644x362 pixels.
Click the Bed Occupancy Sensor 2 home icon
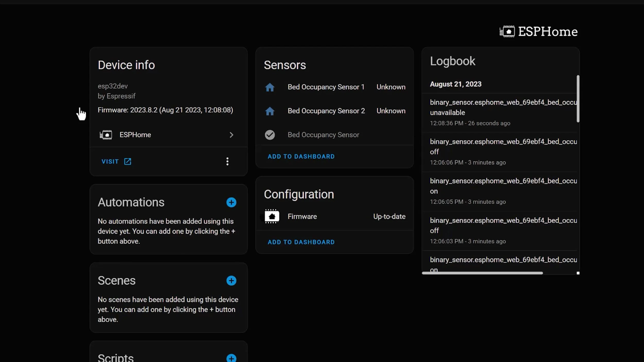click(270, 111)
